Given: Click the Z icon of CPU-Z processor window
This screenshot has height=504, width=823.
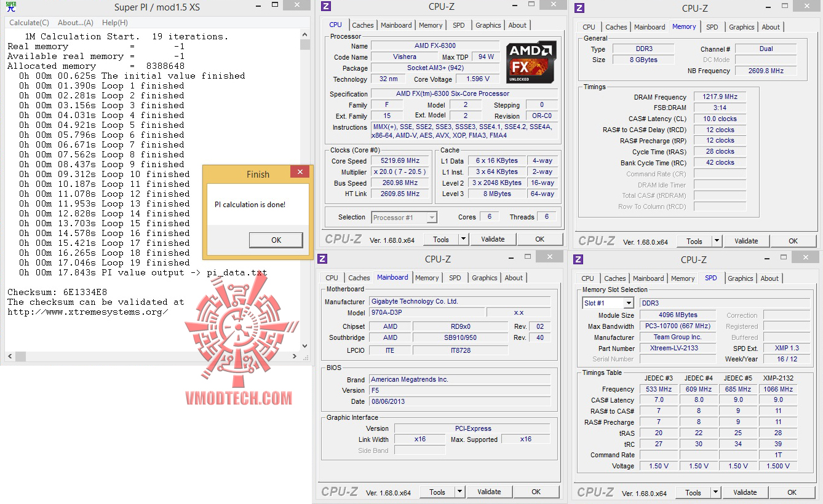Looking at the screenshot, I should (x=326, y=7).
